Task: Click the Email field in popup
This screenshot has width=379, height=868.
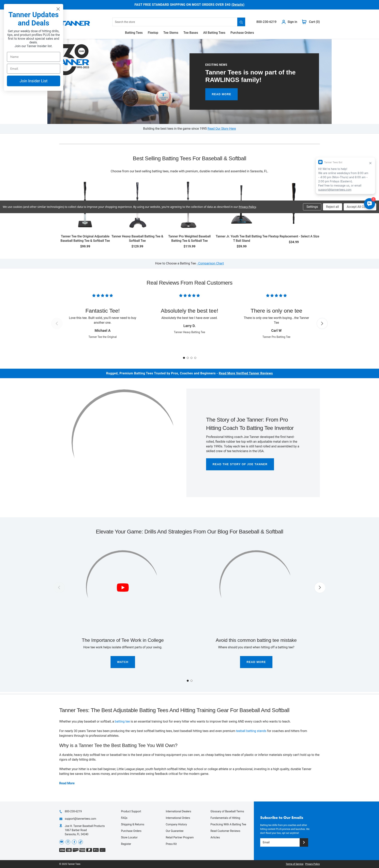Action: click(x=34, y=69)
